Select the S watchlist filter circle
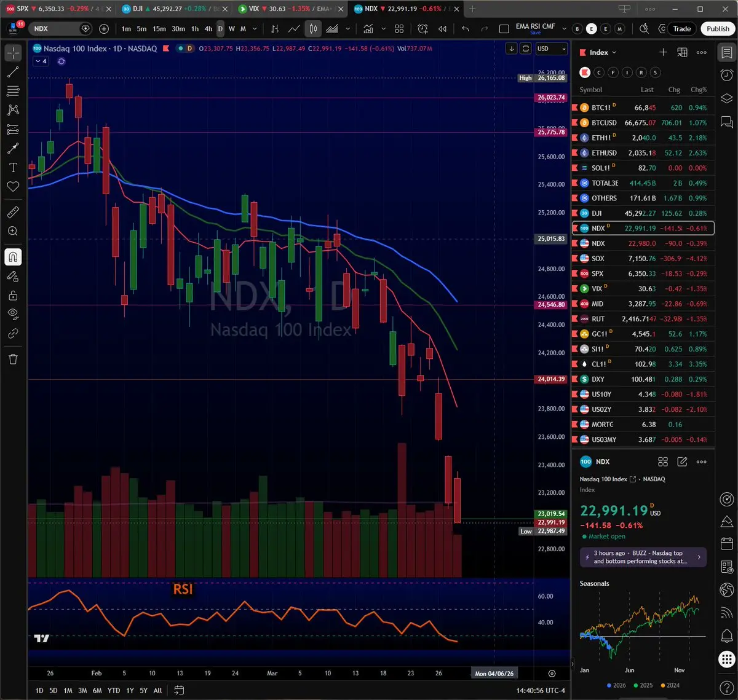738x700 pixels. 656,73
